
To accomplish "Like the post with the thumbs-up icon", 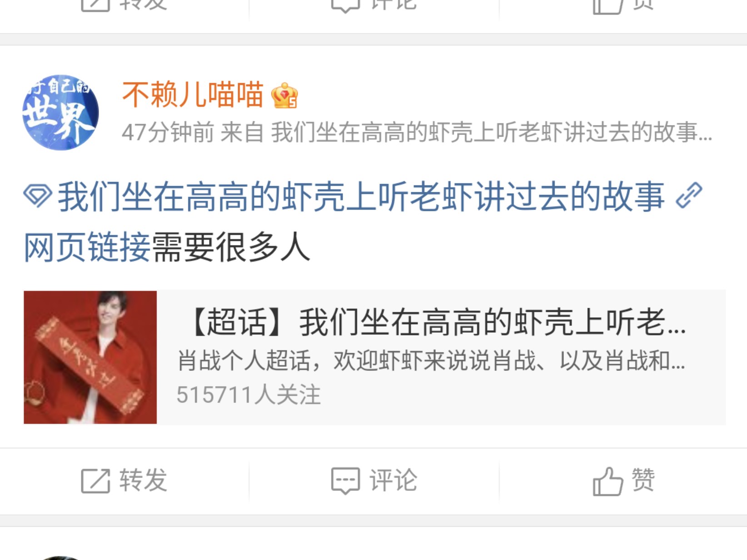I will click(608, 481).
